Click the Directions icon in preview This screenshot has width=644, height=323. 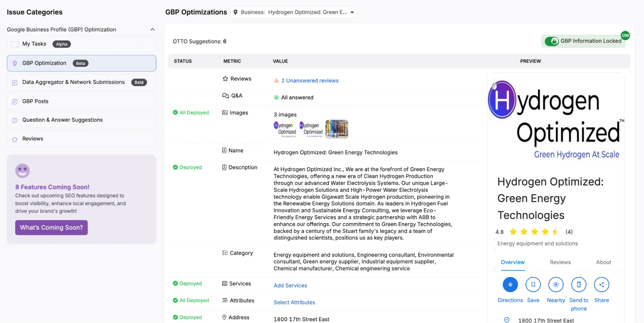point(510,285)
